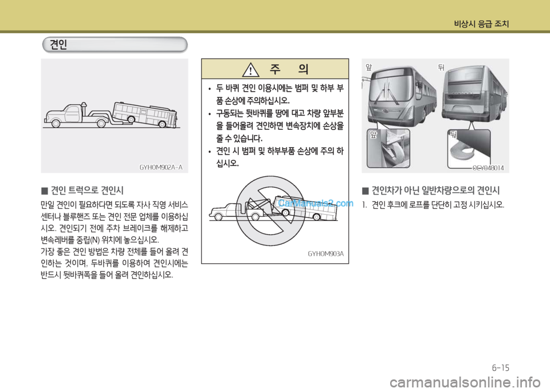Viewport: 550px width, 392px height.
Task: Click the black square bullet before 견인 트럭으로
Action: point(44,191)
